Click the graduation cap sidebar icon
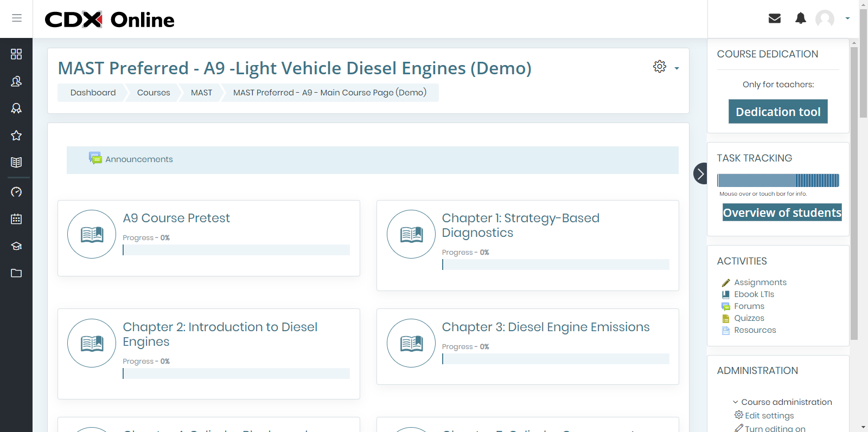Viewport: 868px width, 432px height. (x=16, y=246)
